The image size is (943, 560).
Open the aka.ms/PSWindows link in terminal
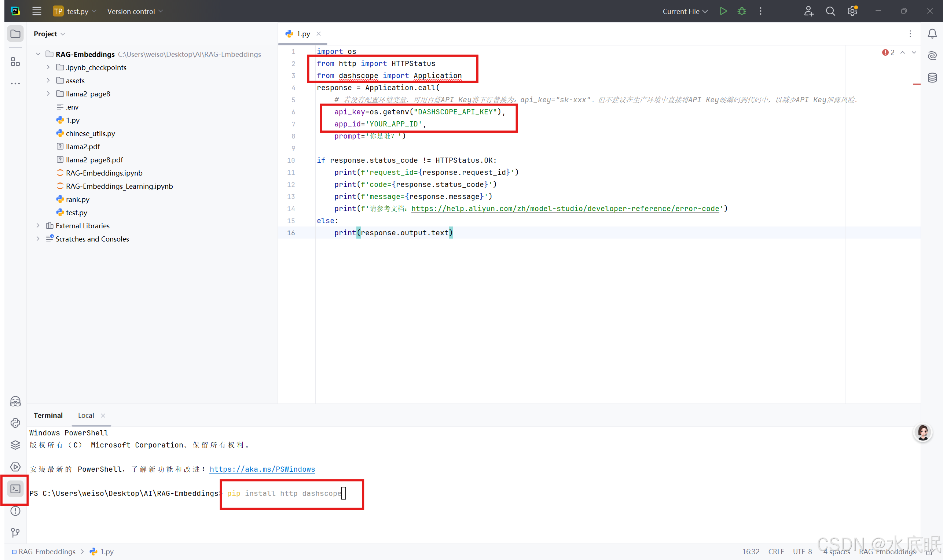click(262, 469)
